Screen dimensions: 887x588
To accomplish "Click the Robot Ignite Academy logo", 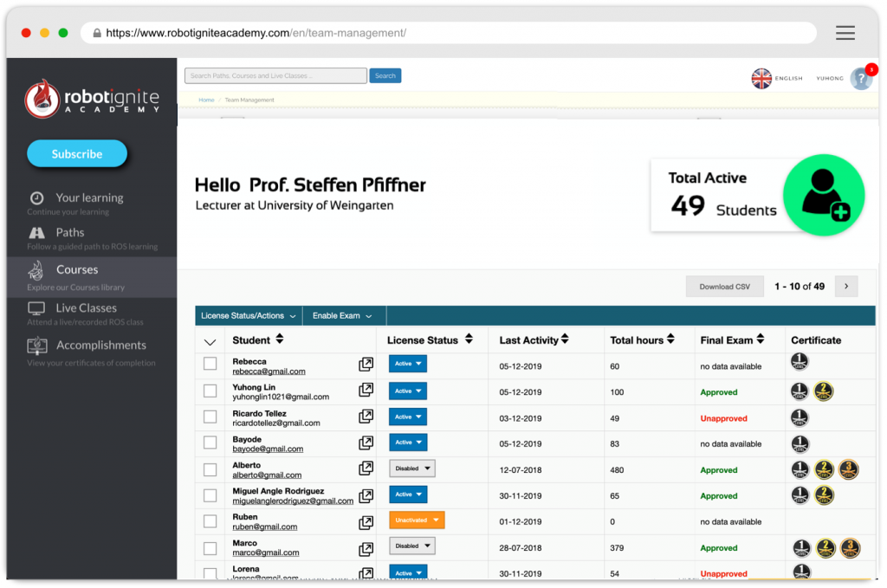I will coord(92,99).
